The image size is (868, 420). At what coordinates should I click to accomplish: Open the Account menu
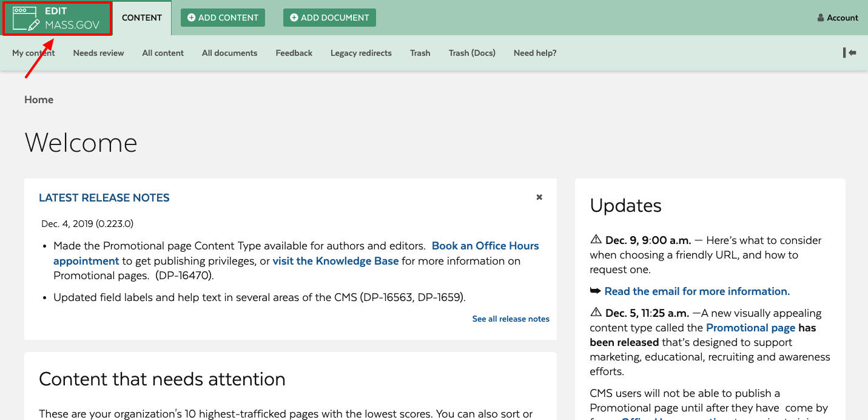tap(838, 18)
